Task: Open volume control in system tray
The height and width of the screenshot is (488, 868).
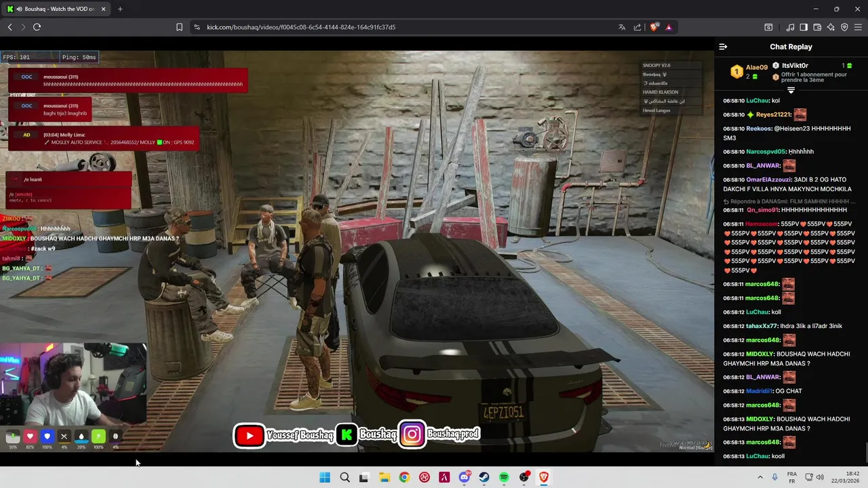Action: coord(819,477)
